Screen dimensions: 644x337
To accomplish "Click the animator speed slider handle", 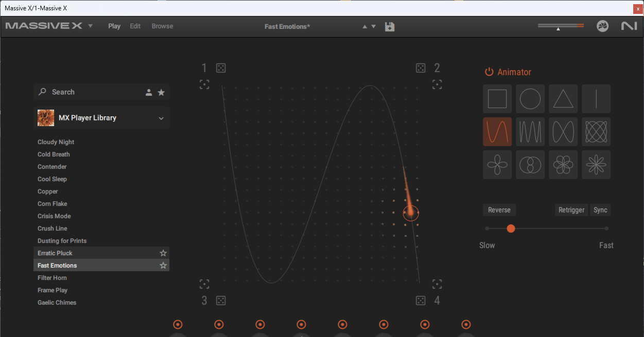I will 511,228.
